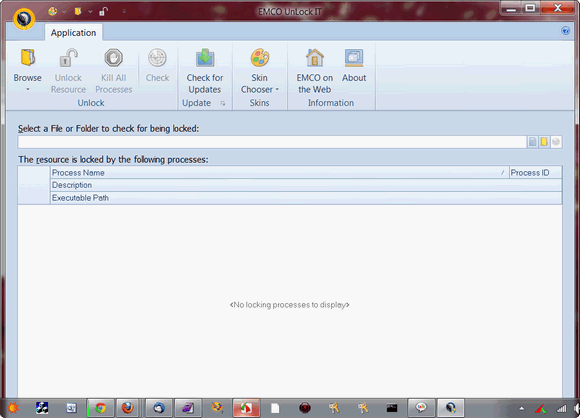Focus the file or folder path input field
The image size is (580, 418).
[x=272, y=142]
